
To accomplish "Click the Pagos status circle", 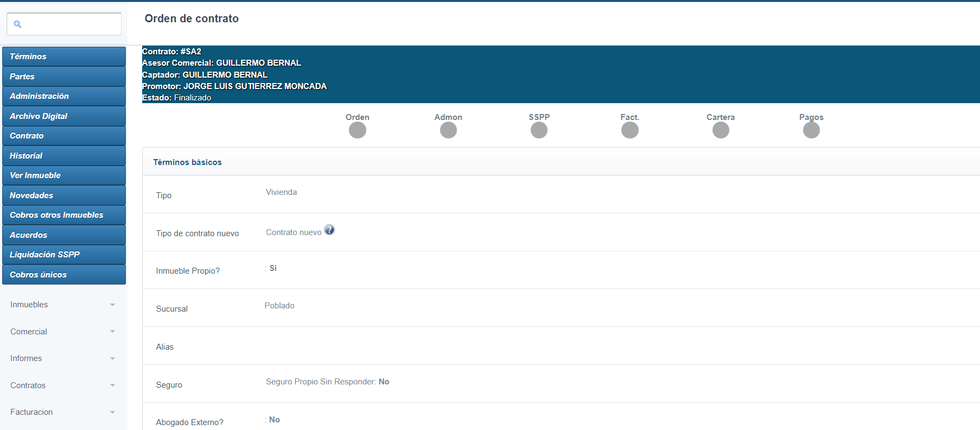I will tap(811, 130).
